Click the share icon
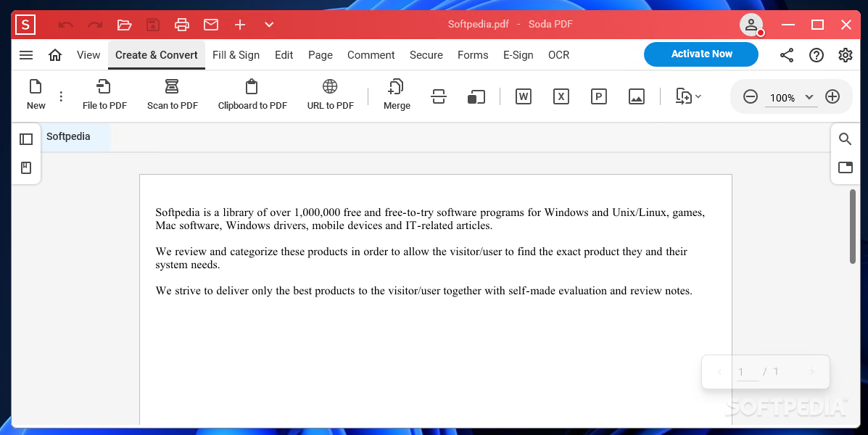This screenshot has width=868, height=435. [x=787, y=55]
